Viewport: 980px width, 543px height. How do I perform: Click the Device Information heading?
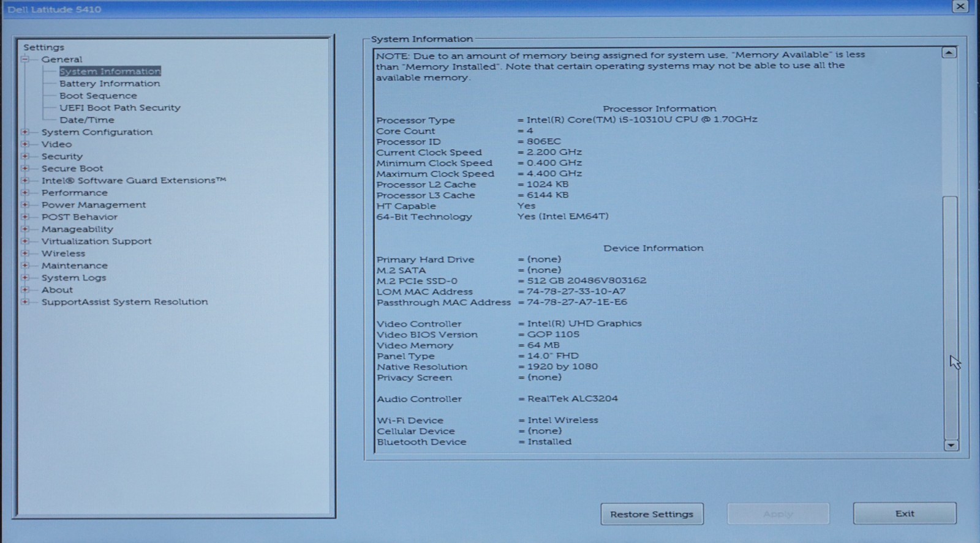point(654,248)
